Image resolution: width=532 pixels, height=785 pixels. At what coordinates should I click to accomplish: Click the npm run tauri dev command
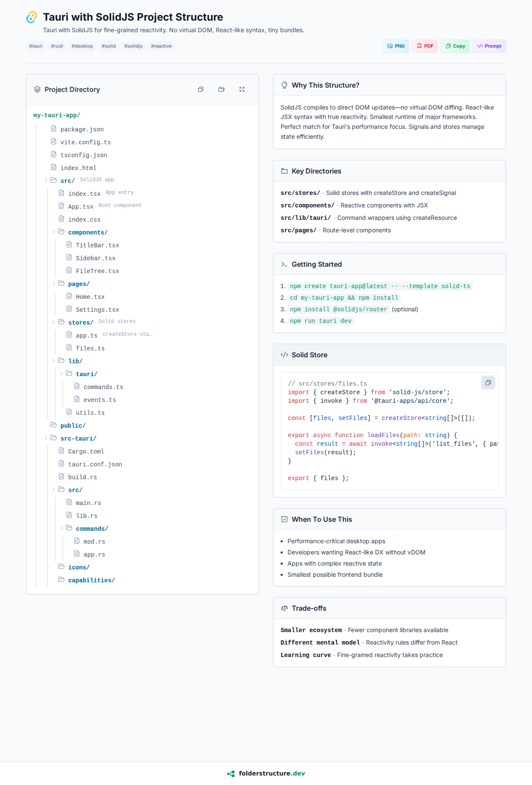pyautogui.click(x=320, y=321)
